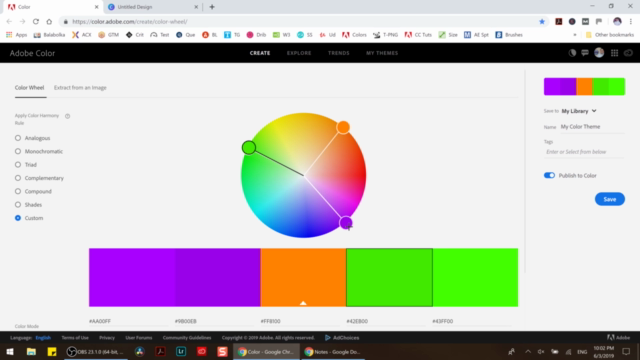Screen dimensions: 640x360
Task: Open the user profile avatar in Adobe Color
Action: 599,53
